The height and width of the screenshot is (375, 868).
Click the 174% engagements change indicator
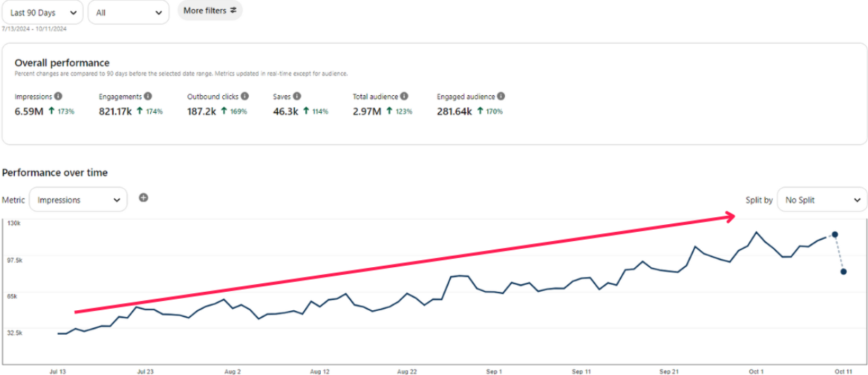(x=149, y=111)
